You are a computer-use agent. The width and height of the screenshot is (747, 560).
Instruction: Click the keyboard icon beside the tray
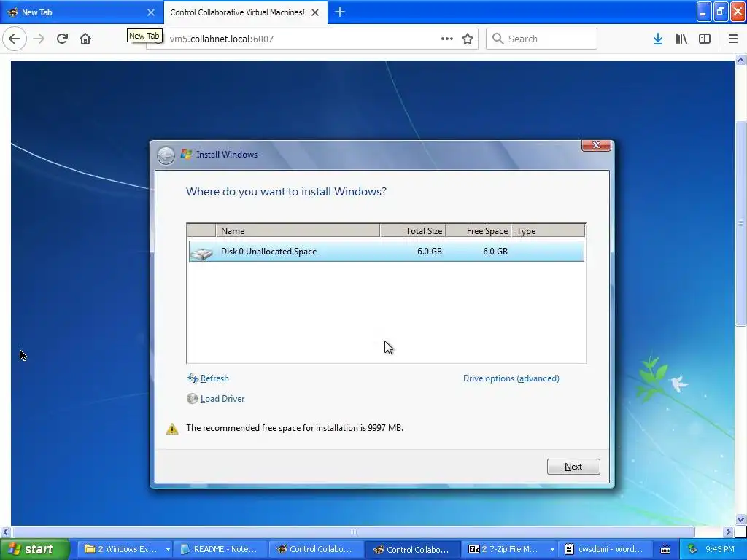pyautogui.click(x=665, y=550)
